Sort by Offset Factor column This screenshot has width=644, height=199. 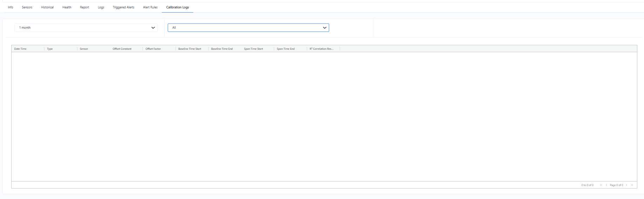click(153, 49)
